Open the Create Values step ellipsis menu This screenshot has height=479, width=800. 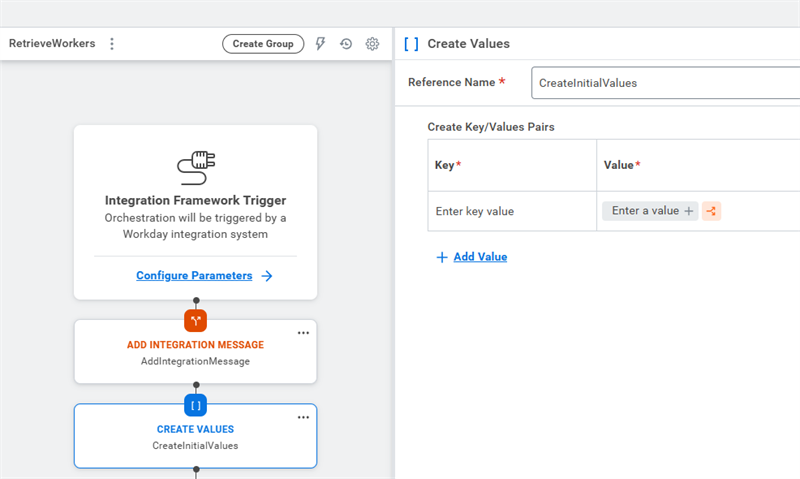tap(303, 417)
